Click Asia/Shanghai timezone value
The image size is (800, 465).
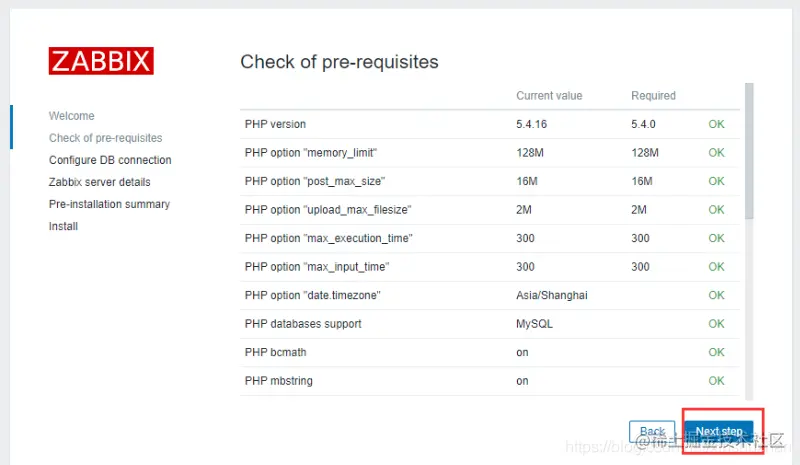[551, 296]
